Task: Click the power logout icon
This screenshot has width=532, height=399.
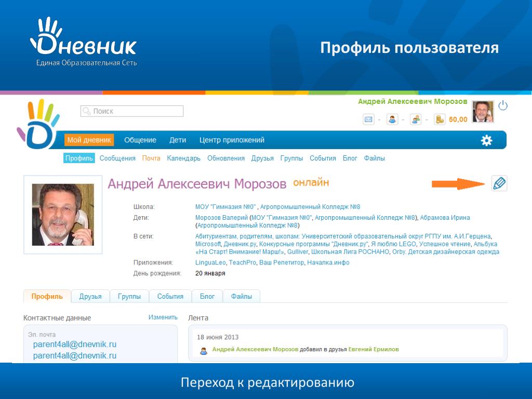Action: [503, 105]
